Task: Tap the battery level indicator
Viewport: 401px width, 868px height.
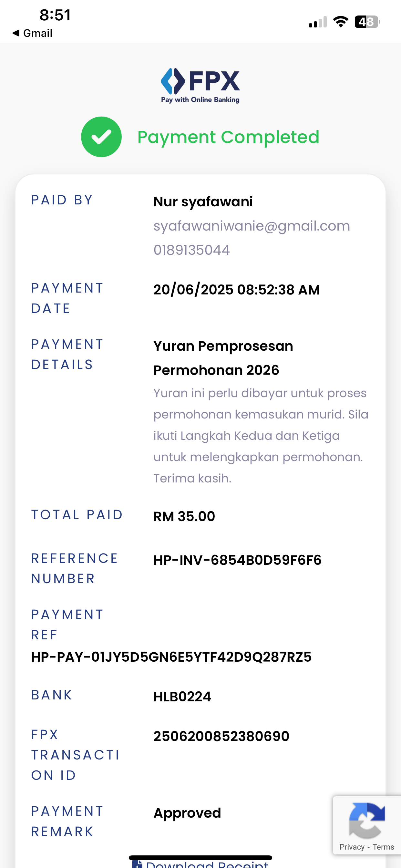Action: (x=367, y=22)
